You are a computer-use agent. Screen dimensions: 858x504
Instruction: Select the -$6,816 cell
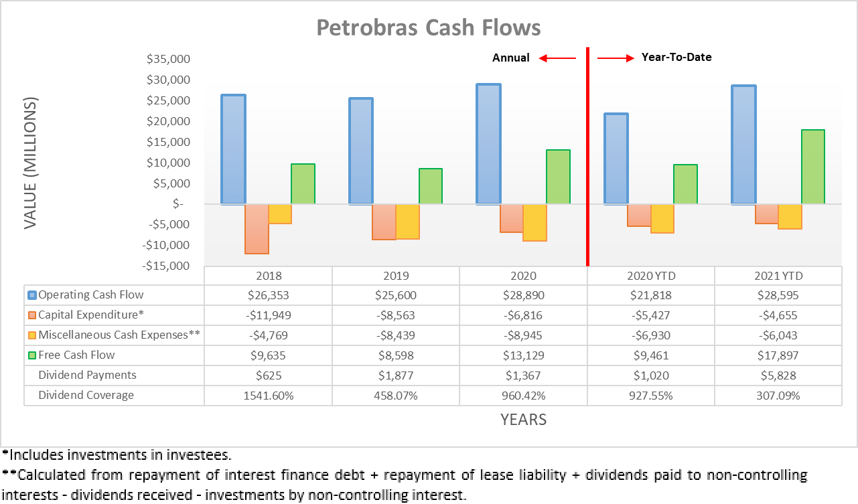tap(523, 315)
